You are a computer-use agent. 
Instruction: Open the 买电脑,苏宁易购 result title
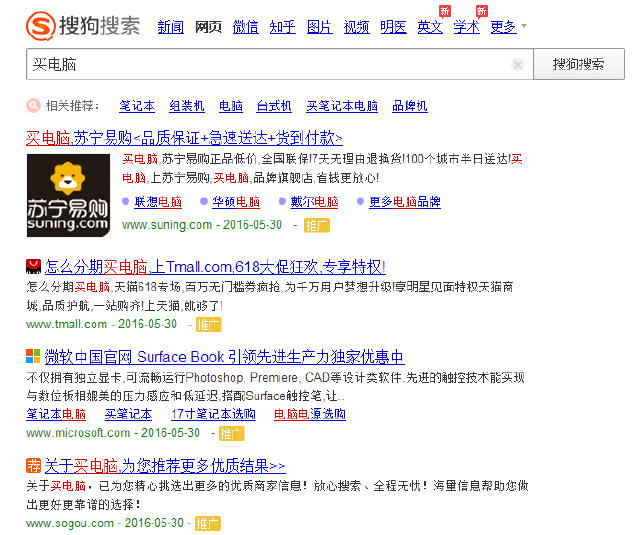(x=184, y=138)
